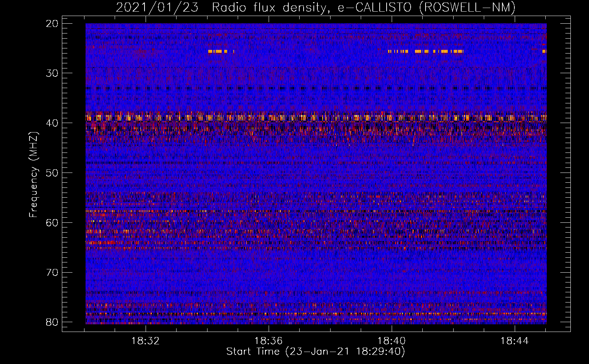Click the '50' frequency tick label
Viewport: 589px width, 364px height.
52,173
